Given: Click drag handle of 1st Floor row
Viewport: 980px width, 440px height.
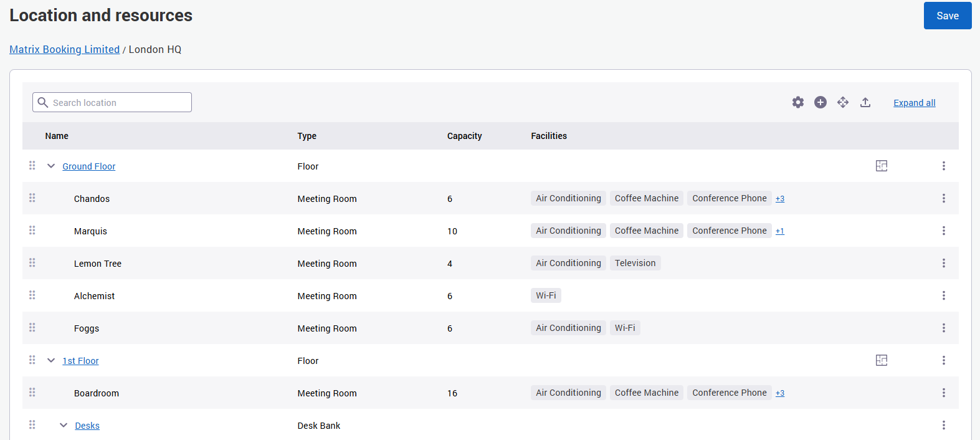Looking at the screenshot, I should (32, 360).
